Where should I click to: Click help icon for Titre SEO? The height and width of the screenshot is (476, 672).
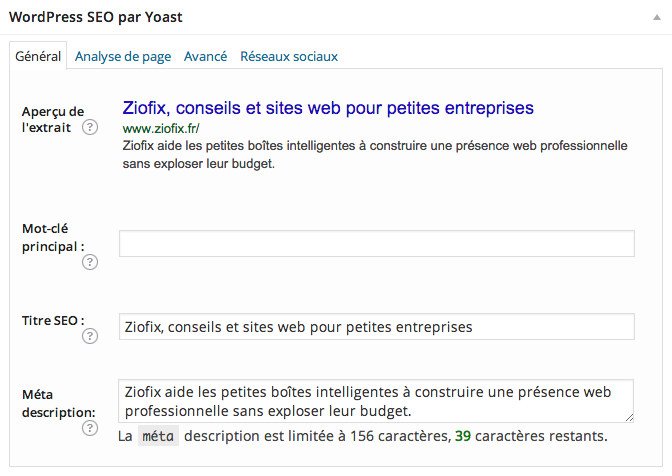tap(90, 336)
